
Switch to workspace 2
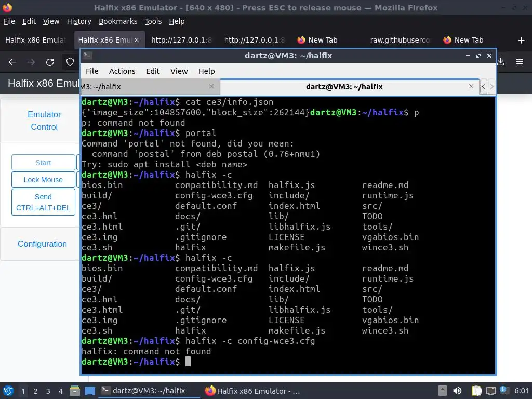coord(36,391)
